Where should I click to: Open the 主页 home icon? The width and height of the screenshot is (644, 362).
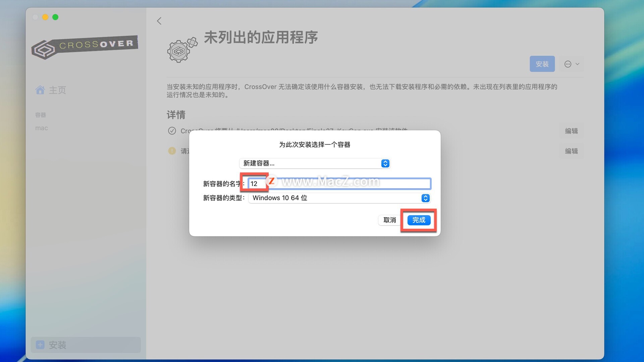[40, 90]
